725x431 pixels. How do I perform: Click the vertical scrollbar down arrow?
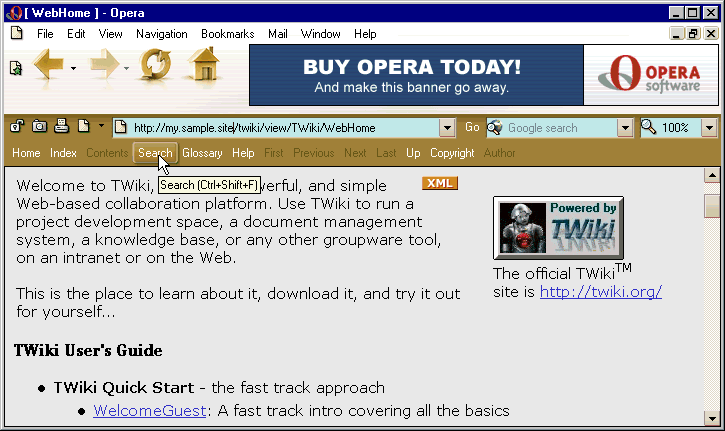[712, 419]
